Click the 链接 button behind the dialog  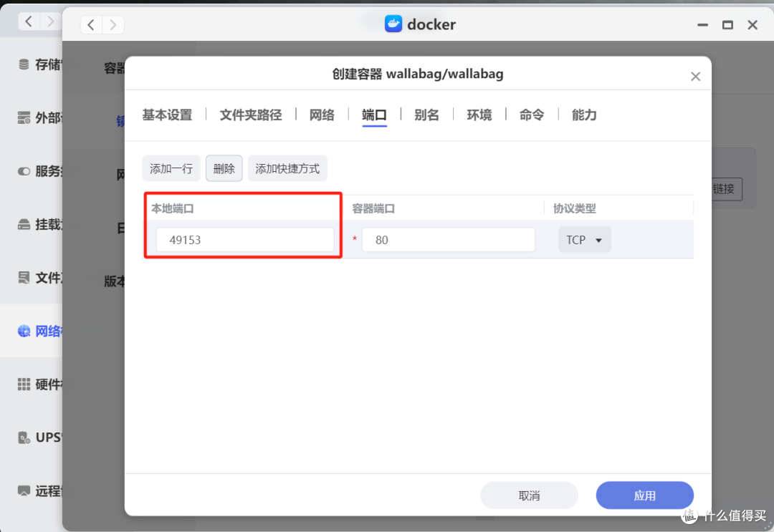(727, 189)
